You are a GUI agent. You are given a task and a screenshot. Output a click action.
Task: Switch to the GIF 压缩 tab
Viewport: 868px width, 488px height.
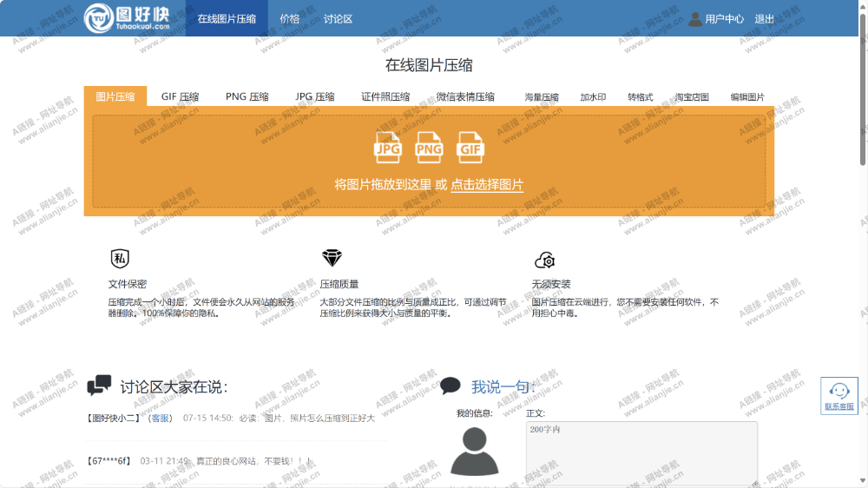tap(180, 97)
